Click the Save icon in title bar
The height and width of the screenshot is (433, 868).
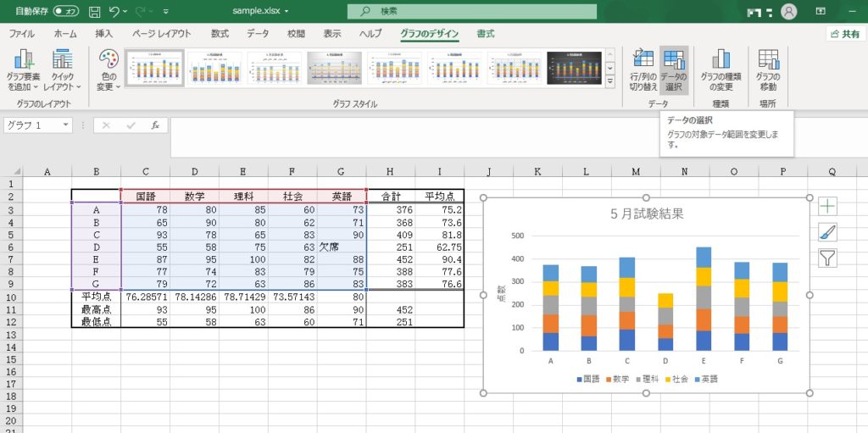pos(94,12)
